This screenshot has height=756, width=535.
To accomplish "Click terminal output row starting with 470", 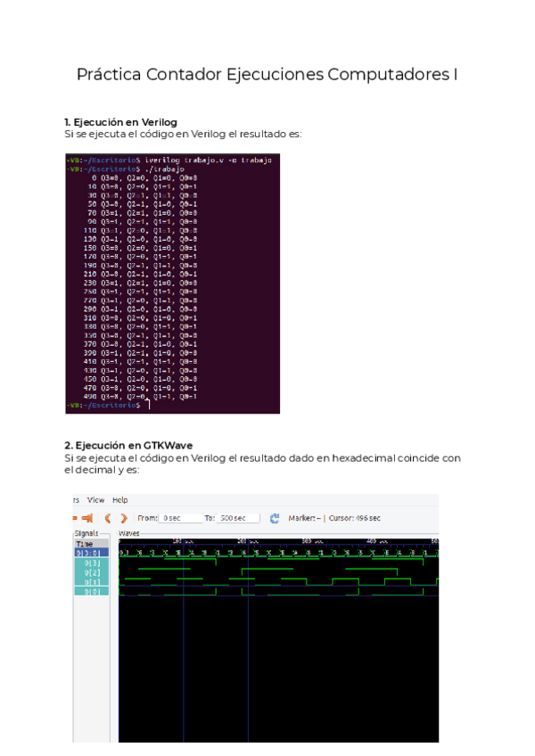I will pos(140,388).
